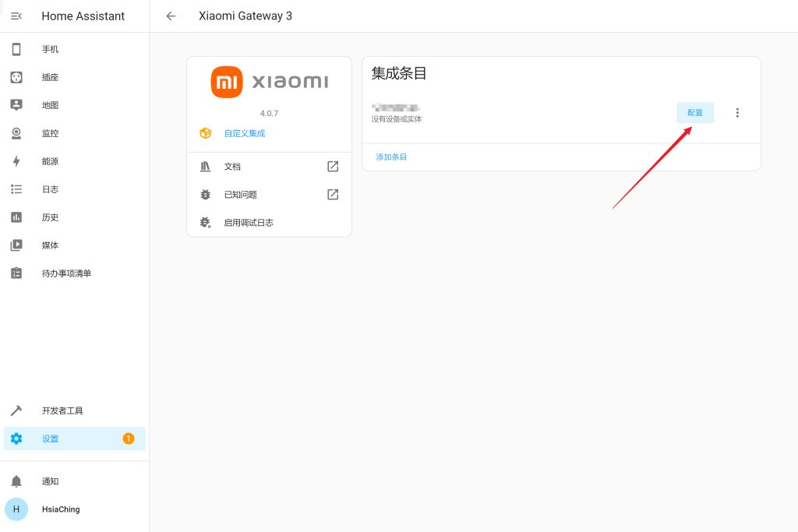Image resolution: width=798 pixels, height=532 pixels.
Task: Open the 已知问题 known issues row
Action: [x=269, y=194]
